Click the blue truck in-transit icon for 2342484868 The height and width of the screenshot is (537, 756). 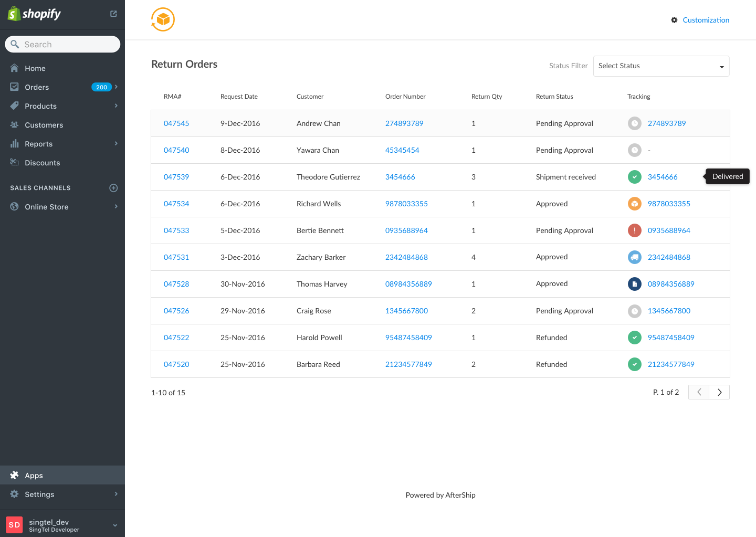pyautogui.click(x=635, y=257)
